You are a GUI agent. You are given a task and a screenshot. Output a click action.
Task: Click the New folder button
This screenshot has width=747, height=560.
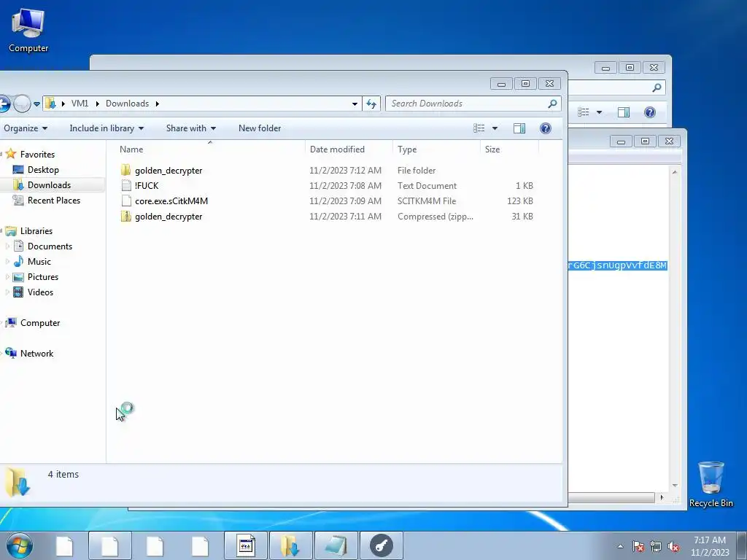pos(260,128)
